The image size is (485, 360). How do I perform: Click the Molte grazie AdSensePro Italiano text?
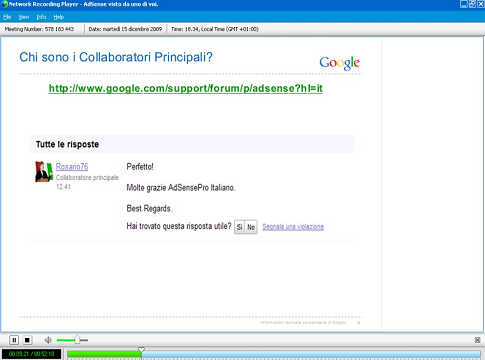pos(181,188)
